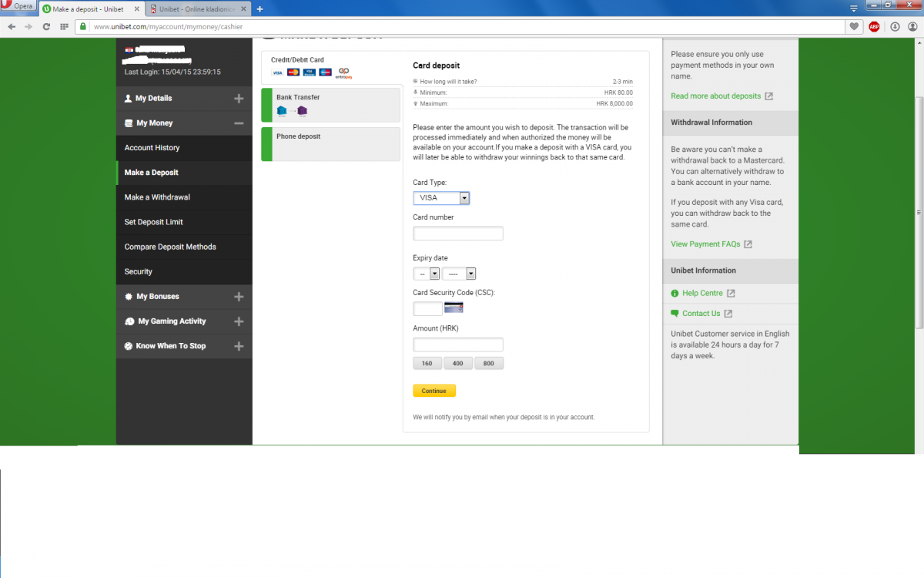Open the Contact Us link
924x578 pixels.
pos(701,314)
